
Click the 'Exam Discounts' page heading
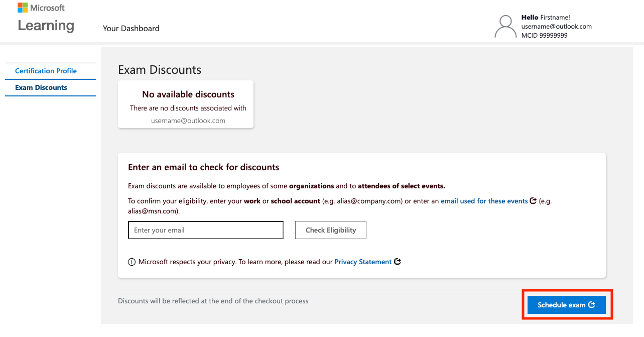click(160, 70)
